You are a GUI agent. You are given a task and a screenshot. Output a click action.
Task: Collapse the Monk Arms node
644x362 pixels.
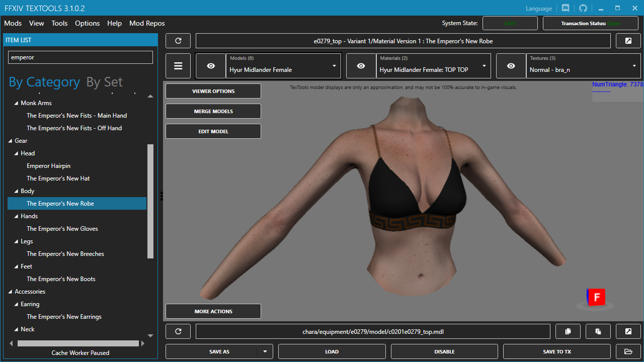[x=17, y=103]
